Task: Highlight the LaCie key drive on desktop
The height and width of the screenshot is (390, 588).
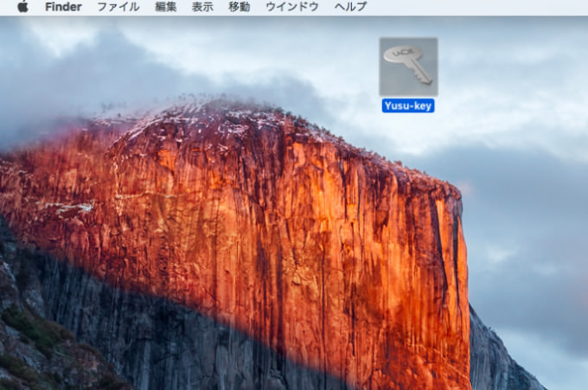Action: point(408,67)
